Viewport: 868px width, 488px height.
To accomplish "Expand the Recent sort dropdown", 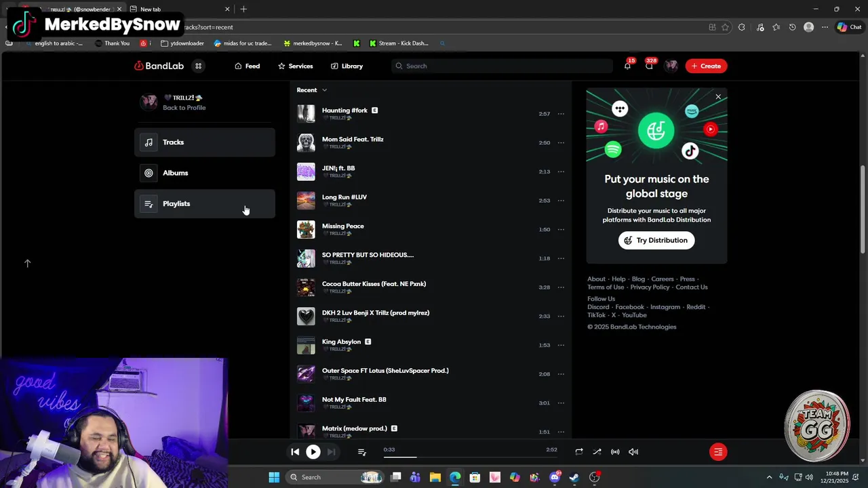I will point(312,90).
